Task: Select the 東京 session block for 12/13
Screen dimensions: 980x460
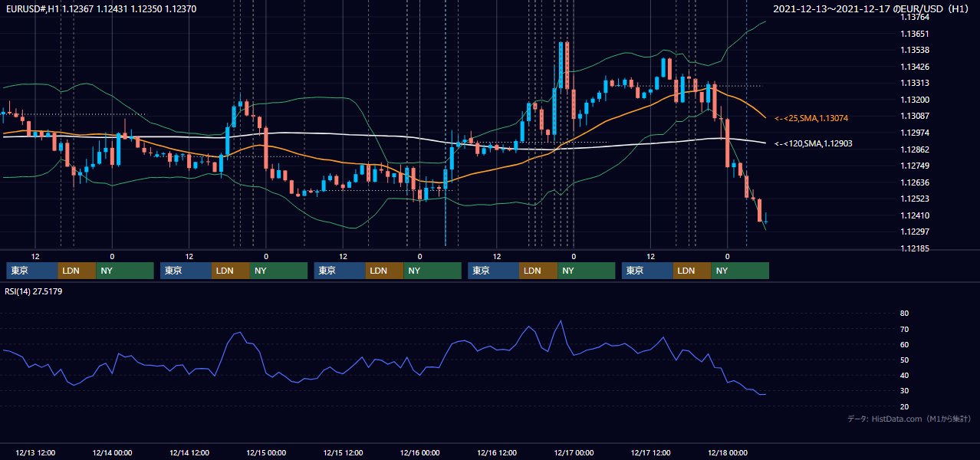Action: (x=31, y=271)
